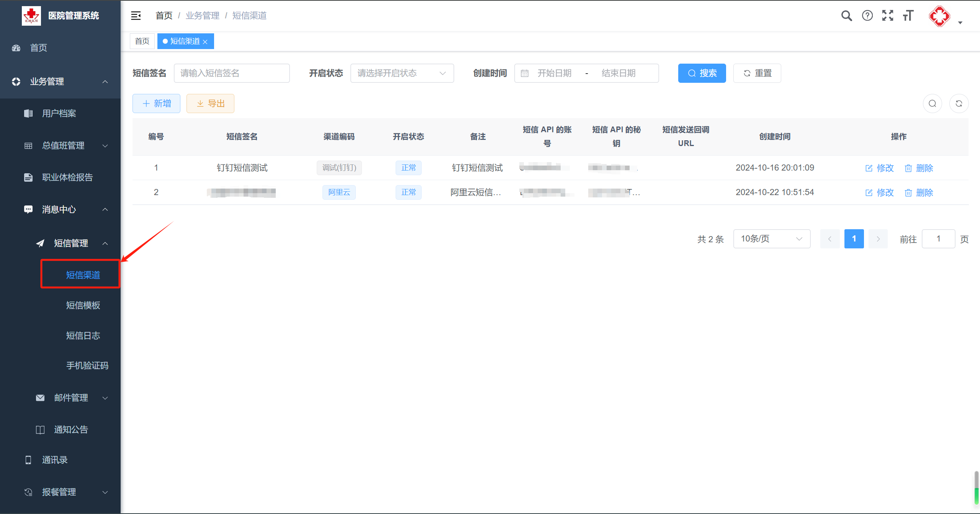
Task: Open the 10条/页 page size dropdown
Action: point(771,239)
